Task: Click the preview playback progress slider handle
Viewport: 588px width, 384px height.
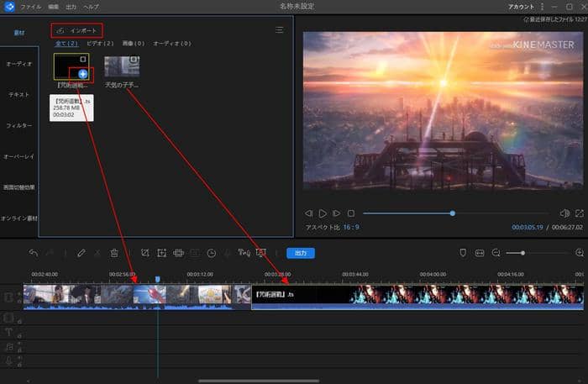Action: [453, 213]
